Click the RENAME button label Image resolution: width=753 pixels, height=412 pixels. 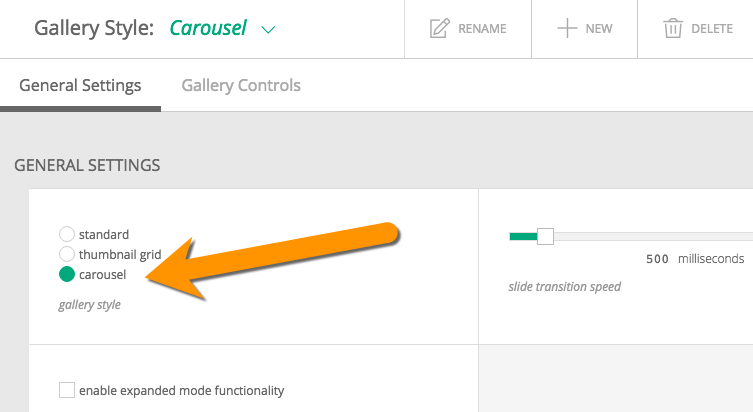[x=482, y=29]
